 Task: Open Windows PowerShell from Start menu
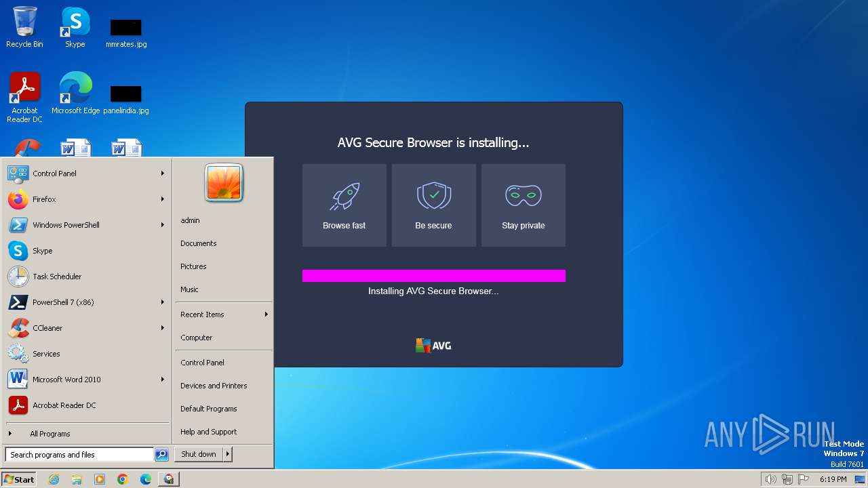pos(87,225)
